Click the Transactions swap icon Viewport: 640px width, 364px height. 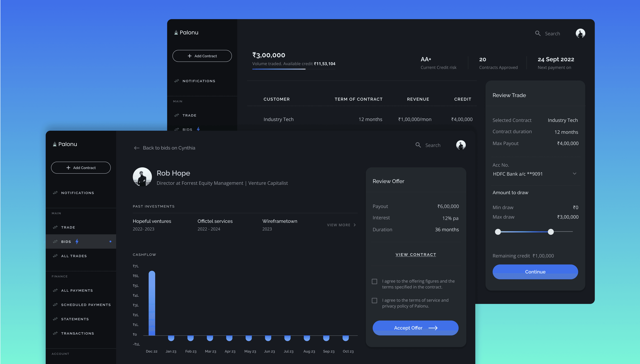pos(55,333)
